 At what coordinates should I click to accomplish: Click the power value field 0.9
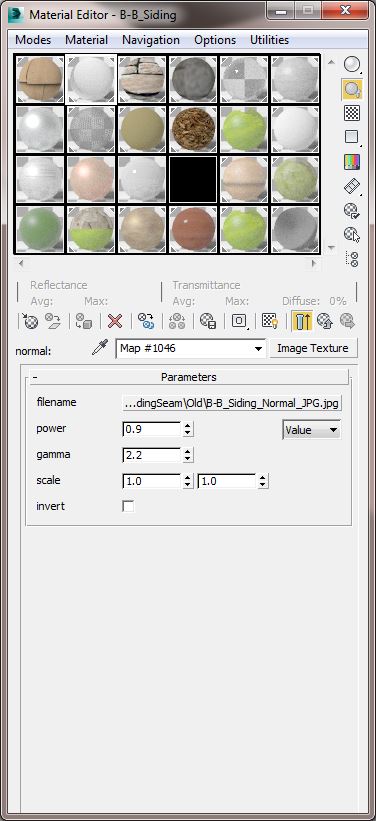pyautogui.click(x=152, y=429)
